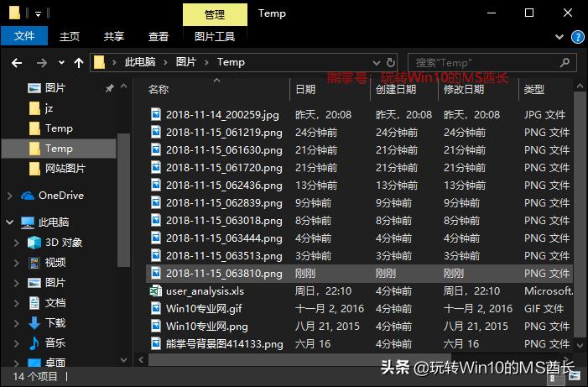Sort by 修改日期 column header
This screenshot has width=588, height=387.
tap(464, 90)
